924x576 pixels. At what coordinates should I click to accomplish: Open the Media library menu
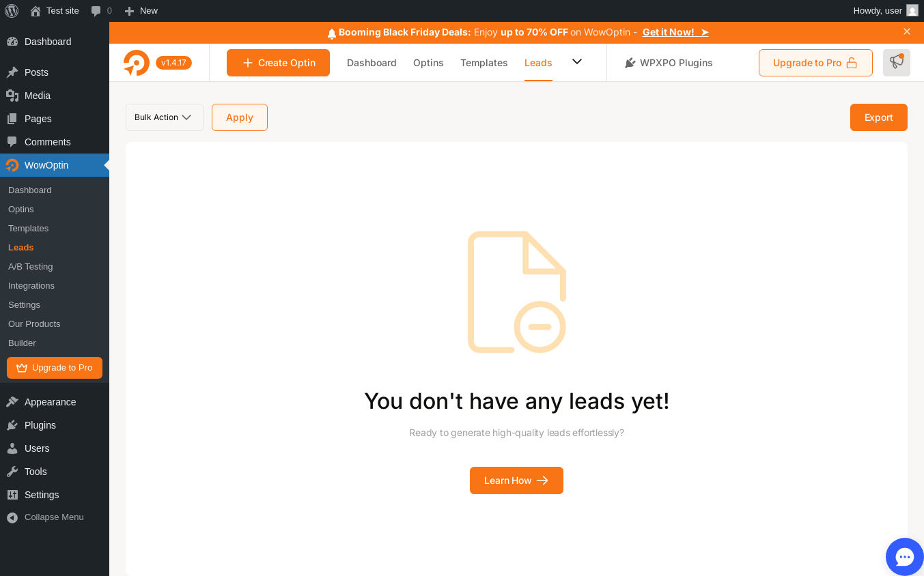tap(55, 96)
